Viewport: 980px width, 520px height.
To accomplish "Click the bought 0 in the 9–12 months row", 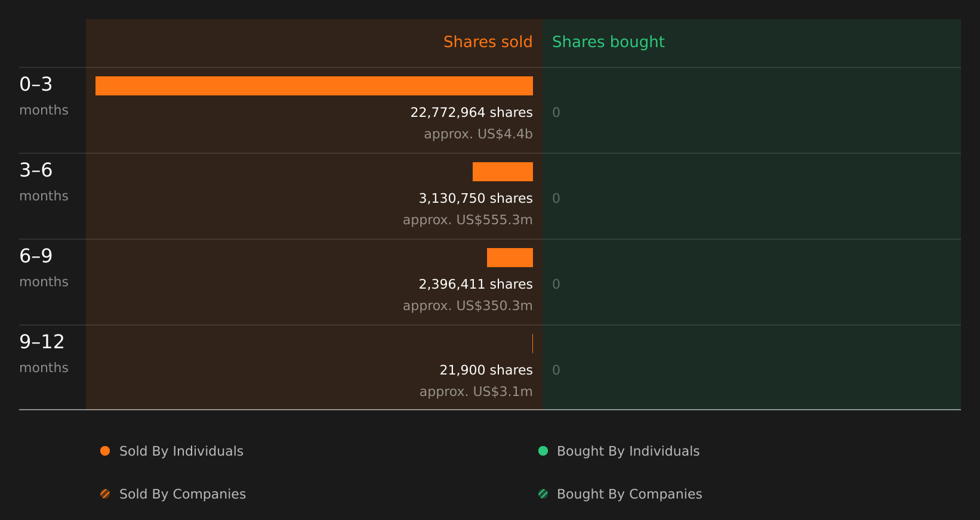I will (556, 370).
